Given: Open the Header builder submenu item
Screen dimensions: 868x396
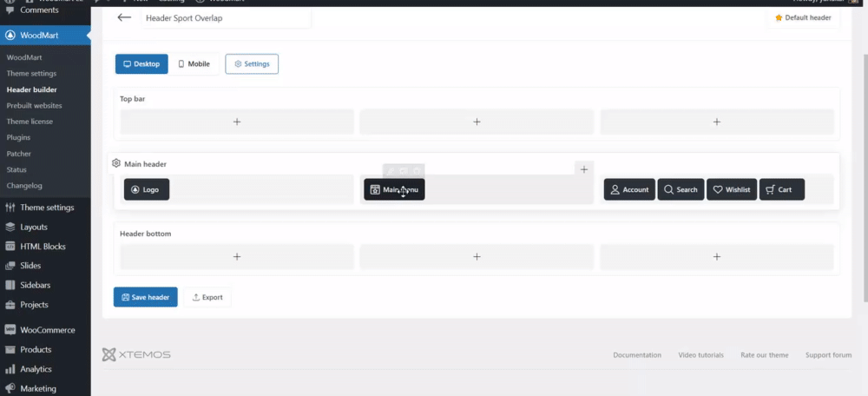Looking at the screenshot, I should coord(31,89).
